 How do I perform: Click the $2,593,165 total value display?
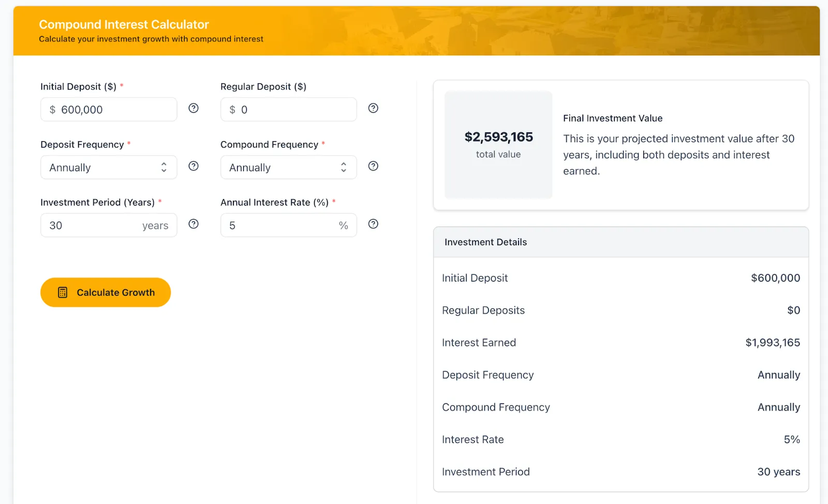click(x=498, y=145)
